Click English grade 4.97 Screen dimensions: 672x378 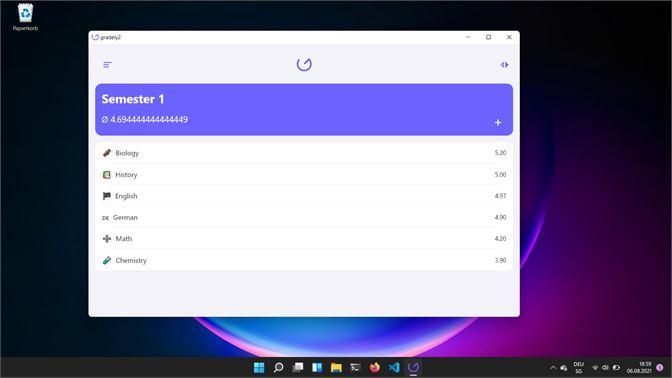(x=500, y=196)
